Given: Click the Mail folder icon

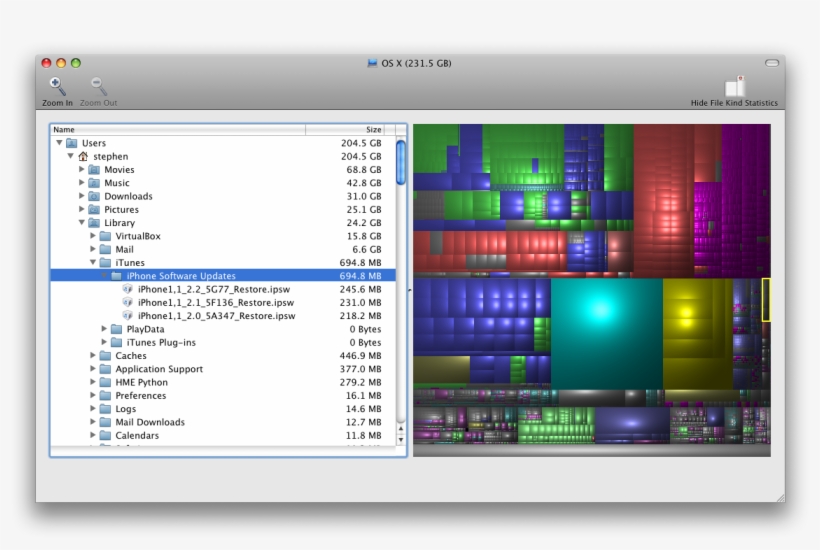Looking at the screenshot, I should click(106, 249).
